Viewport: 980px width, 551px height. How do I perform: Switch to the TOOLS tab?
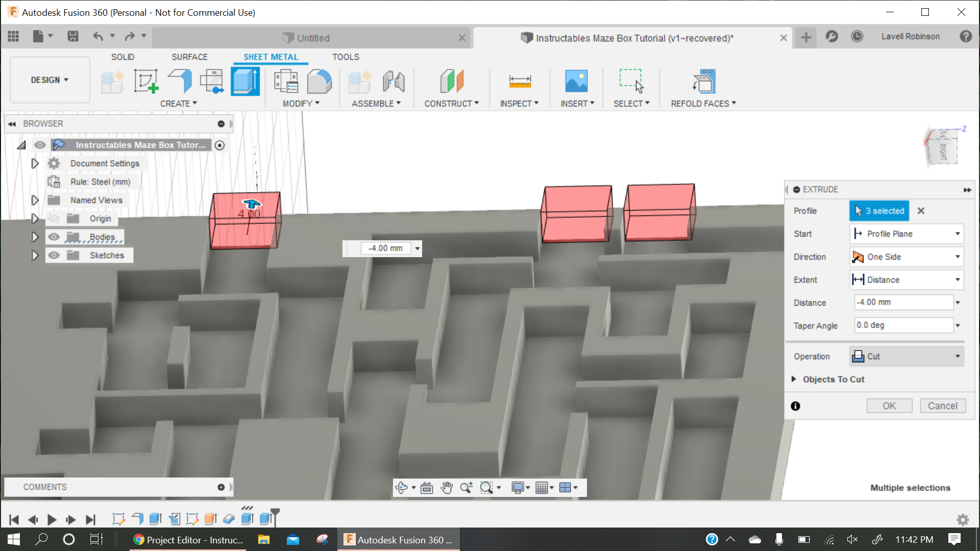(346, 57)
